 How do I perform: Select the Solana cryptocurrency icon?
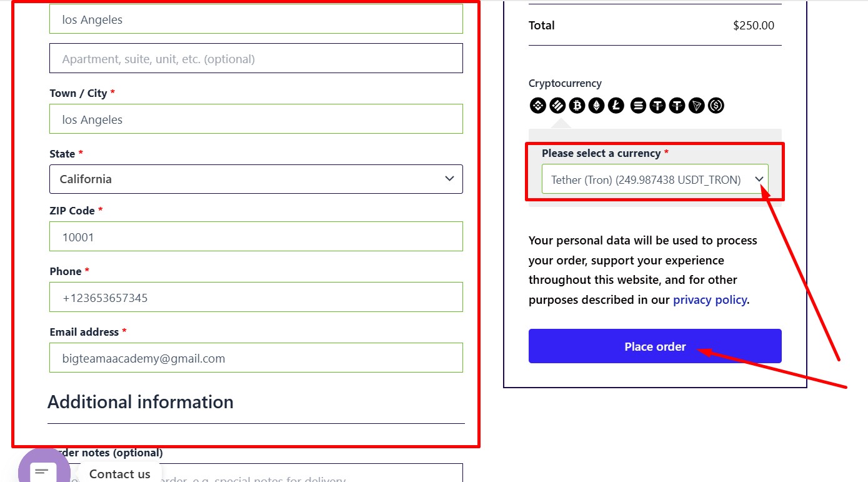pos(637,105)
